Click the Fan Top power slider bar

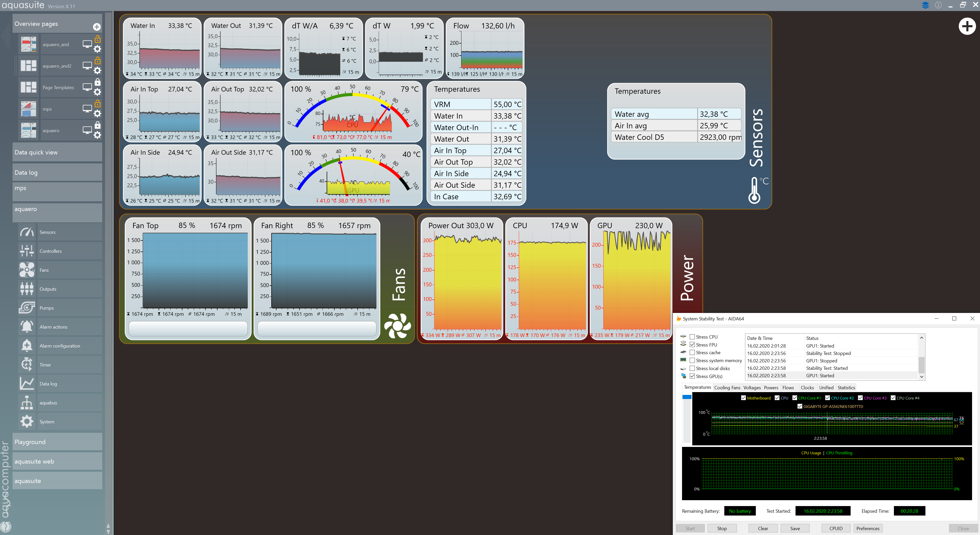pos(188,329)
